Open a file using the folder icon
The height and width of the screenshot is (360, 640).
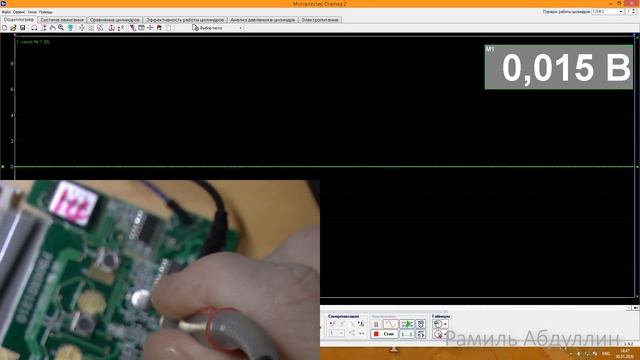point(13,28)
